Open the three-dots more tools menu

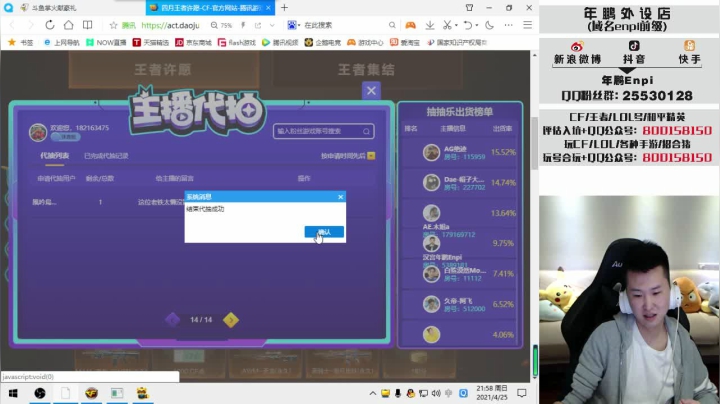click(508, 25)
